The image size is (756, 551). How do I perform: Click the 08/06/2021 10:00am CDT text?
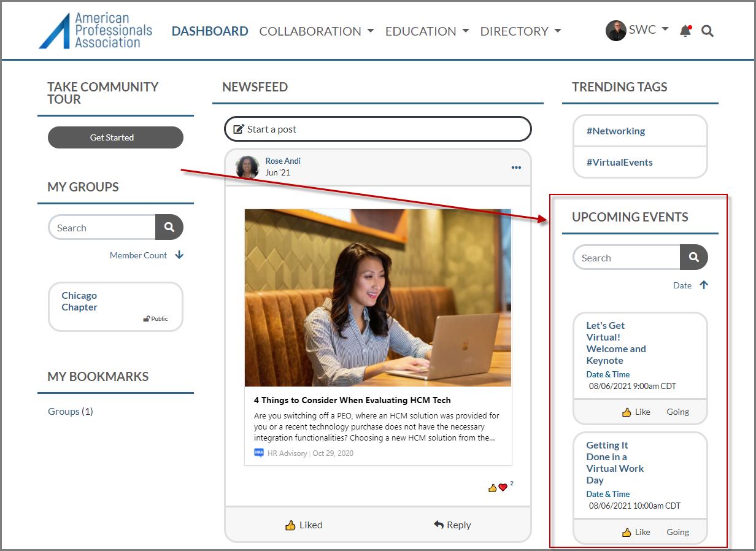click(634, 506)
